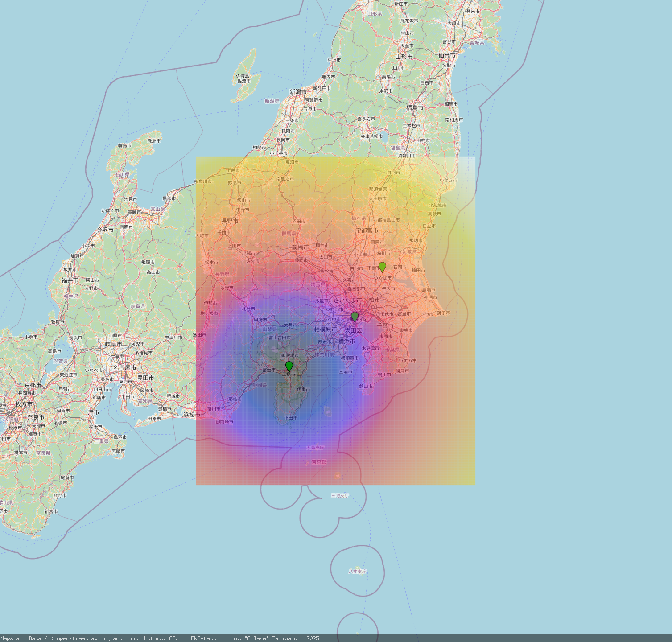Click the 佐渡島 island label
The width and height of the screenshot is (672, 642).
click(x=243, y=76)
